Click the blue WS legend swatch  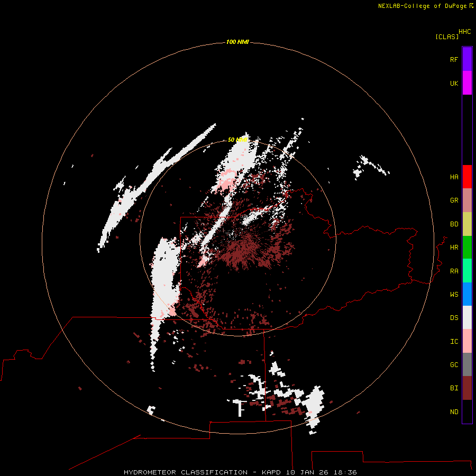coord(467,294)
